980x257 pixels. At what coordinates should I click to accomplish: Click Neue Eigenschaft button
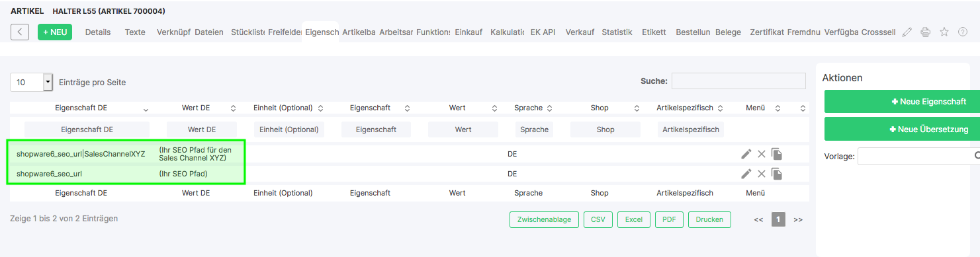[x=902, y=102]
